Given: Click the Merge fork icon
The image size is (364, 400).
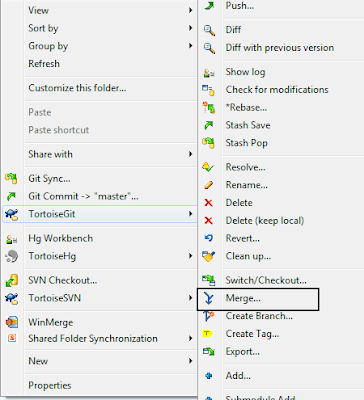Looking at the screenshot, I should 209,298.
